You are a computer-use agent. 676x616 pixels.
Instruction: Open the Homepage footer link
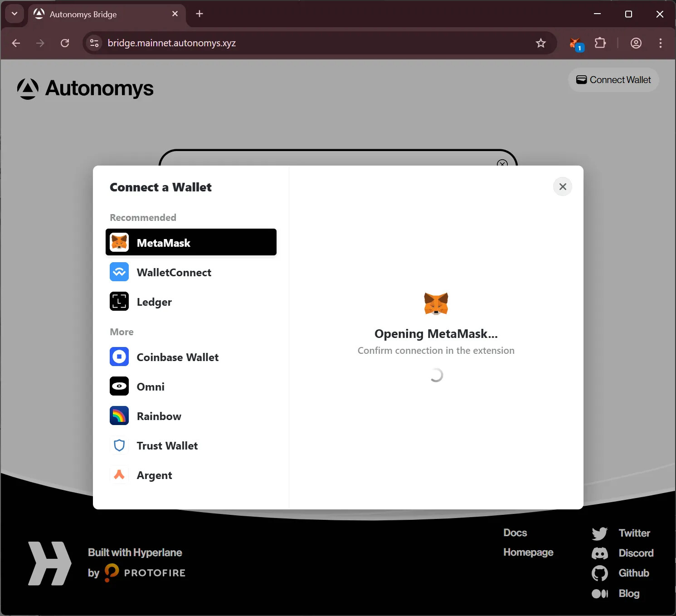tap(528, 552)
